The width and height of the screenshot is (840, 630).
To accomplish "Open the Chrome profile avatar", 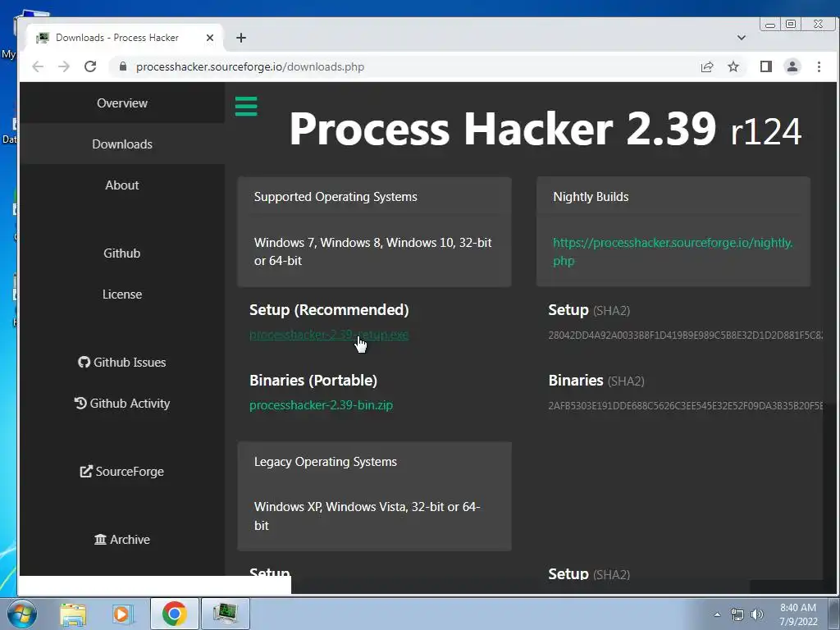I will tap(792, 66).
